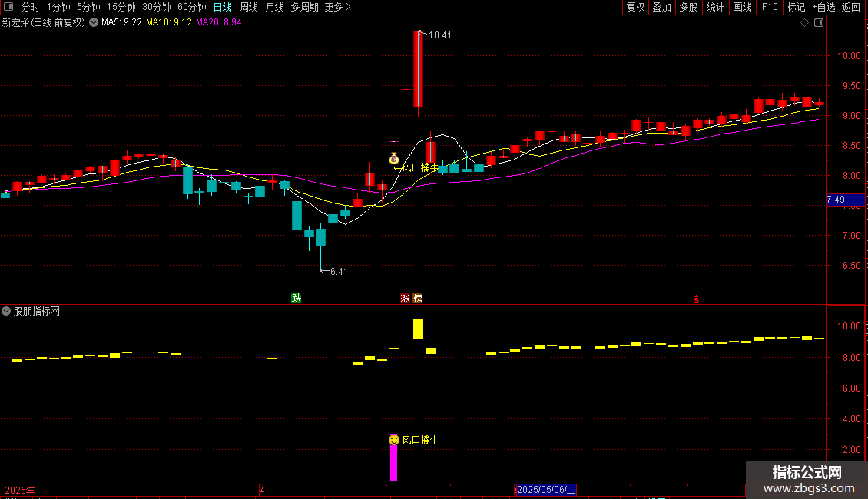
Task: Click the red dollar-sign event marker
Action: click(697, 299)
